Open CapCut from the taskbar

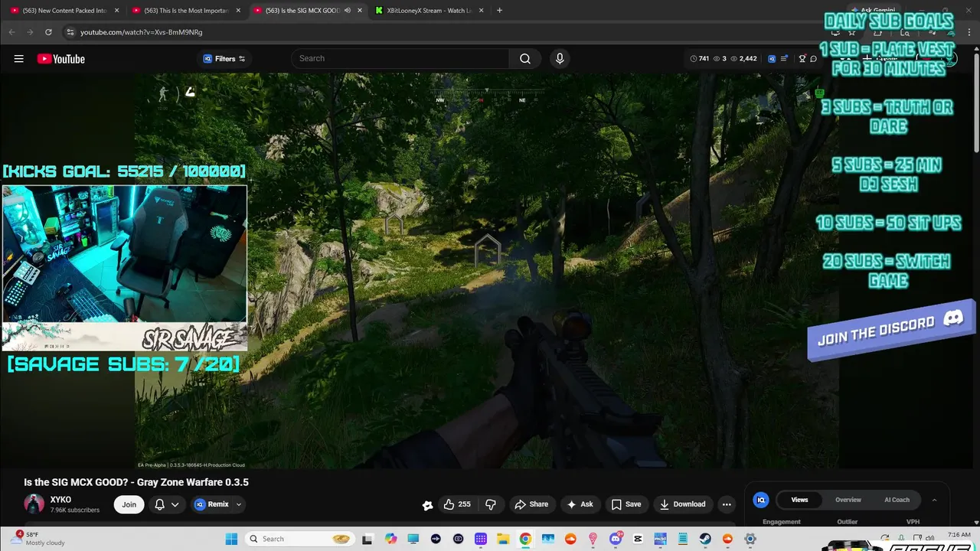click(x=638, y=539)
